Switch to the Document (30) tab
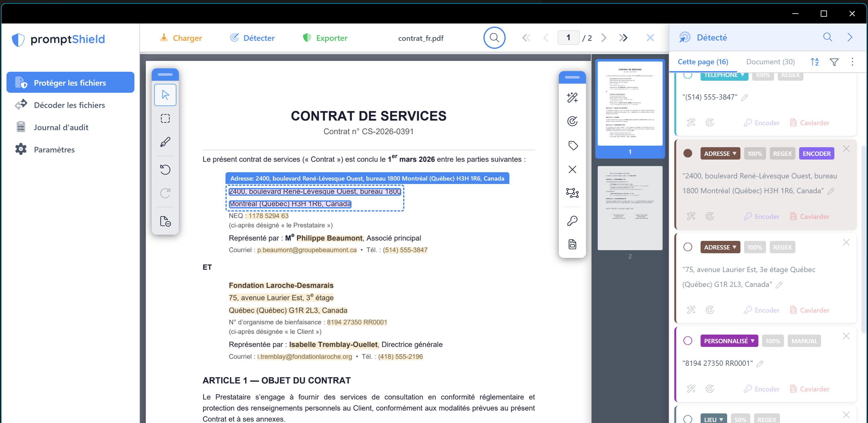868x423 pixels. click(x=771, y=62)
